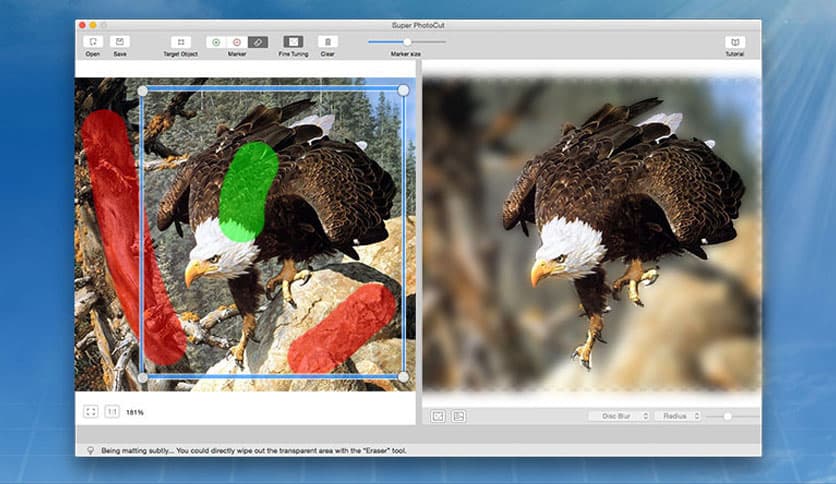Image resolution: width=836 pixels, height=484 pixels.
Task: Activate the eraser marker mode
Action: (258, 42)
